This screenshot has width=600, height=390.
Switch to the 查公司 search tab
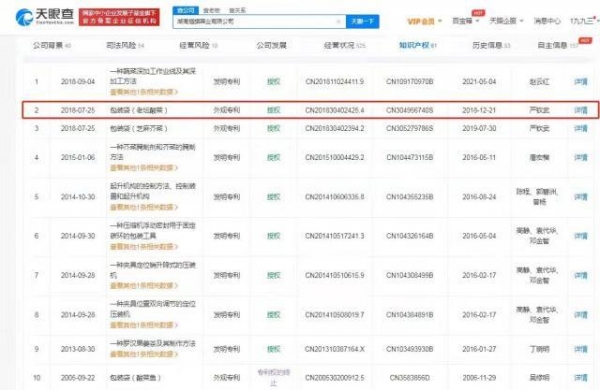pos(186,10)
